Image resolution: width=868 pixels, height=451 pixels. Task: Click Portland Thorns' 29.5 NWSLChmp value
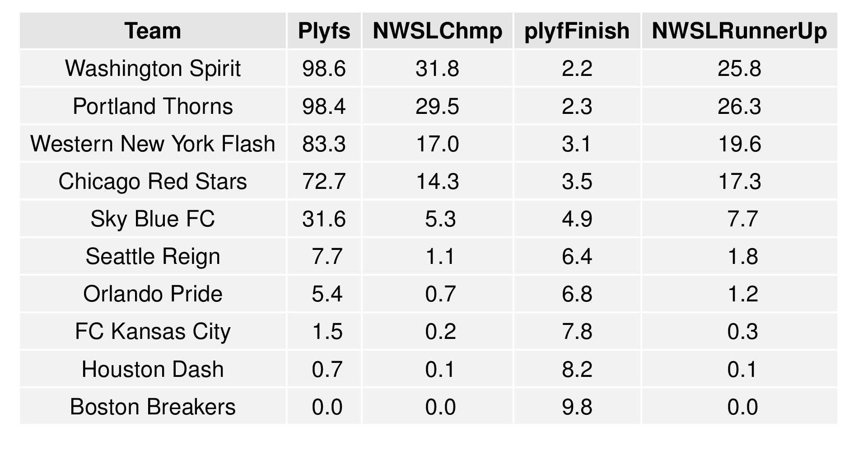pyautogui.click(x=437, y=107)
